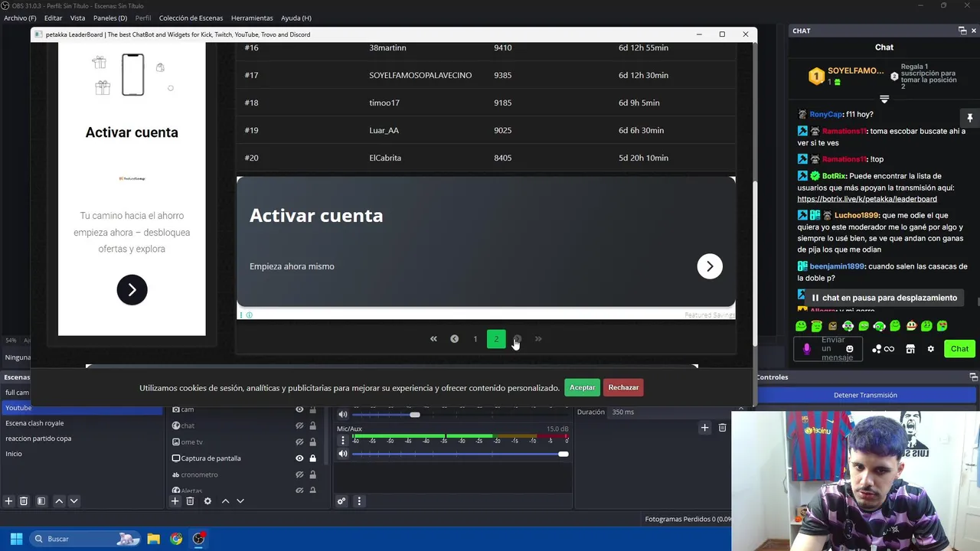Go to first leaderboard page
The width and height of the screenshot is (980, 551).
click(x=433, y=339)
